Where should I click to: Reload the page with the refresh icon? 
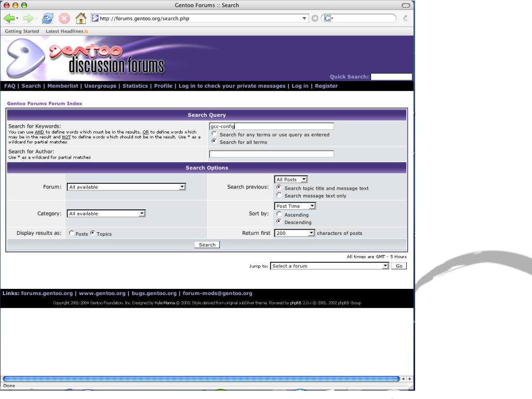(x=47, y=18)
